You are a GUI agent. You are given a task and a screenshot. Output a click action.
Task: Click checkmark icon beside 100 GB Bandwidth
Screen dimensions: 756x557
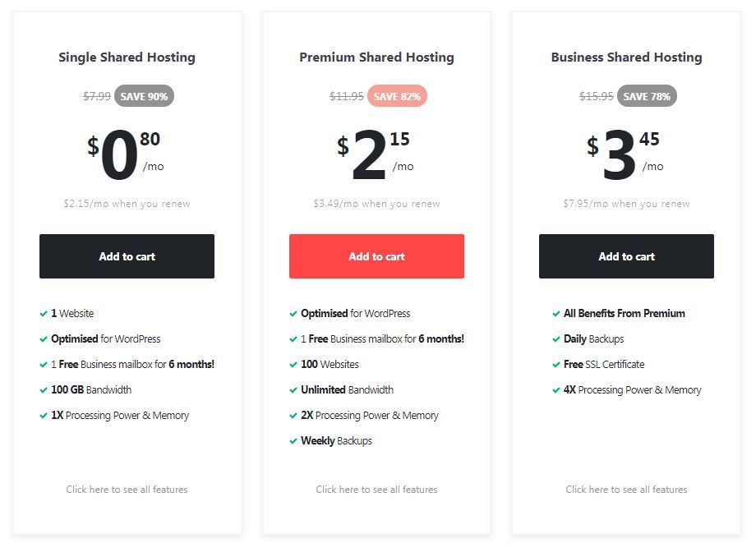coord(44,389)
